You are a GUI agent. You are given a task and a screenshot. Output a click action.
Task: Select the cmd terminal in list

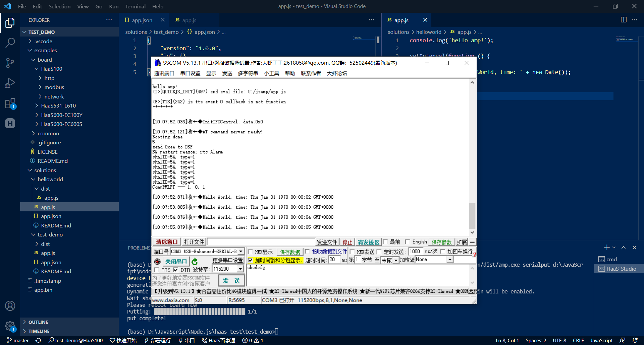click(619, 259)
